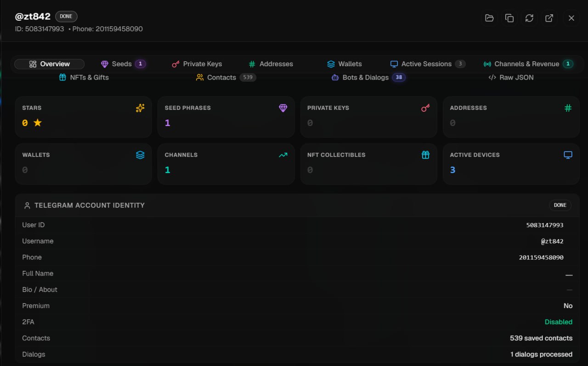Show the Contacts tab

[226, 77]
